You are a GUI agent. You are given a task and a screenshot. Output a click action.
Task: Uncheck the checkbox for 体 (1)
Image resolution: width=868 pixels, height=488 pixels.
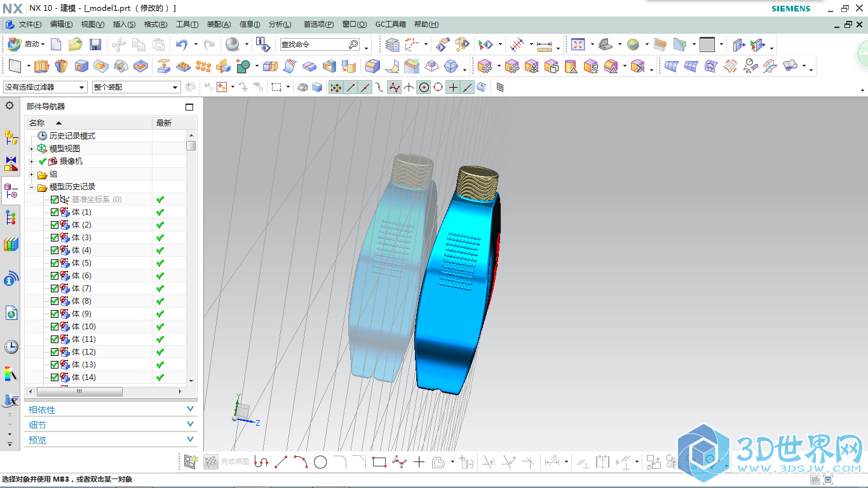coord(54,212)
